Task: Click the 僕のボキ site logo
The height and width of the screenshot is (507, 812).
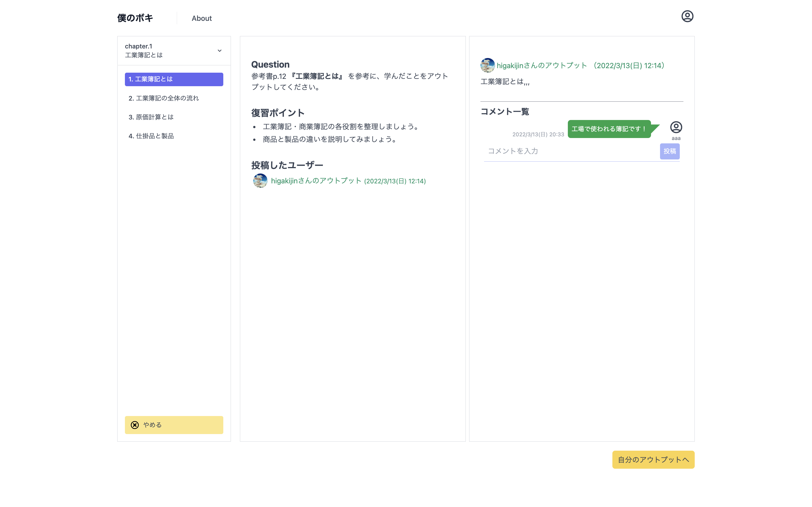Action: tap(134, 18)
